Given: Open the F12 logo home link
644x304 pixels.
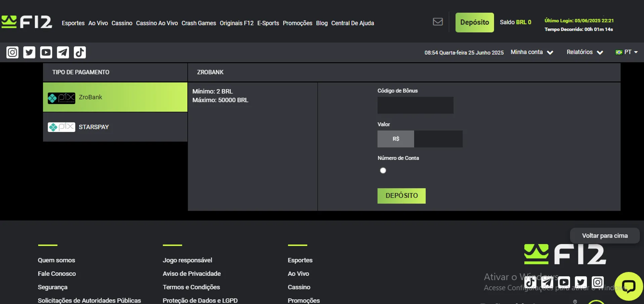Looking at the screenshot, I should 27,22.
